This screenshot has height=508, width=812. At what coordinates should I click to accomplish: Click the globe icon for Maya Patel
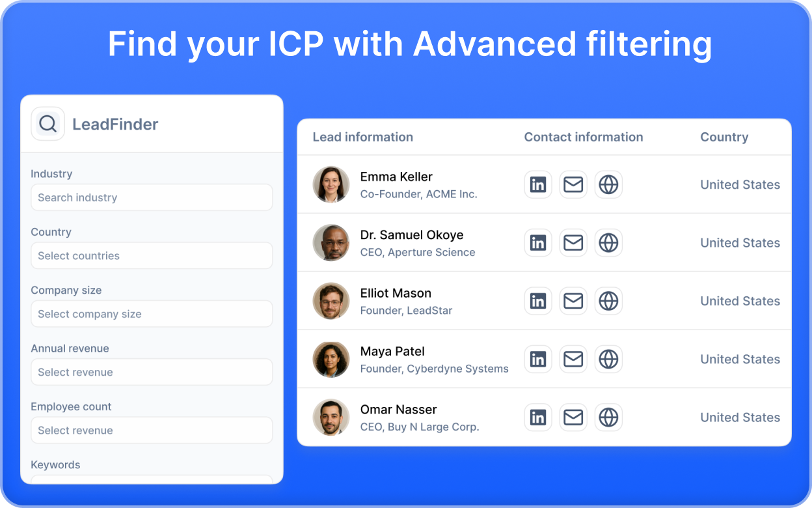[608, 359]
